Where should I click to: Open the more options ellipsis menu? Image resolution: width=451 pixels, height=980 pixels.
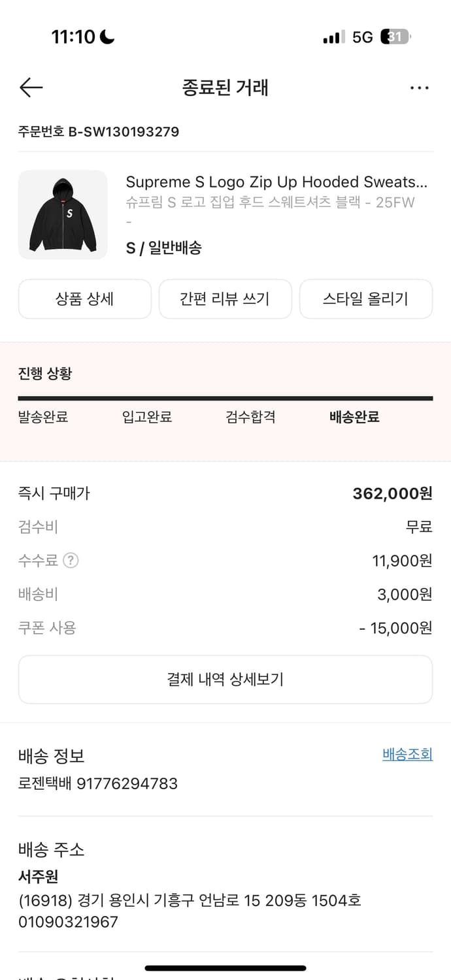click(419, 87)
